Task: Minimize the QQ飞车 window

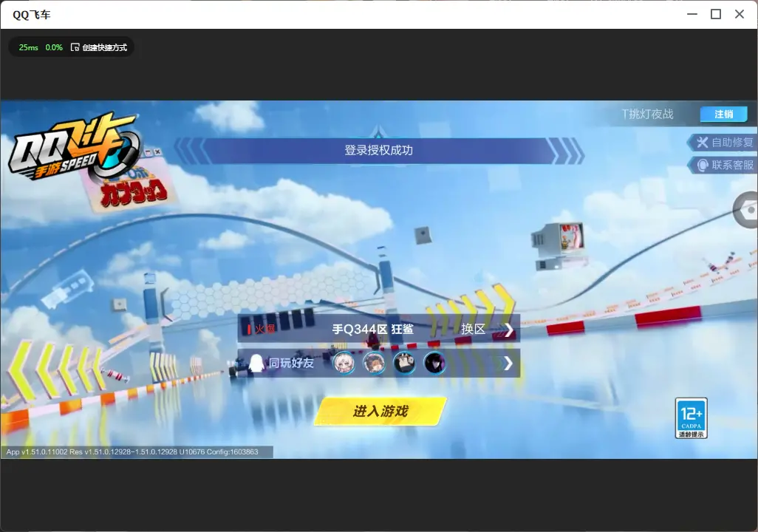Action: (x=692, y=14)
